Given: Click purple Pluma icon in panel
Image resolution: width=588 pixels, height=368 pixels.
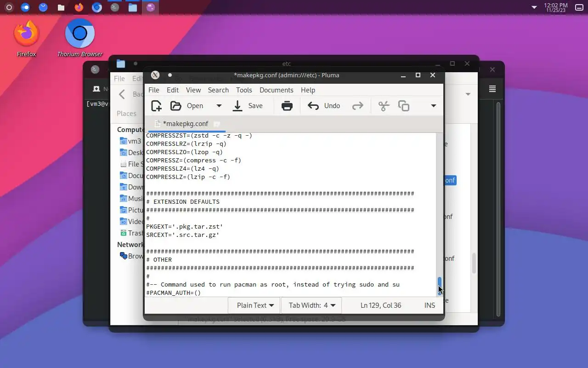Looking at the screenshot, I should [x=151, y=7].
